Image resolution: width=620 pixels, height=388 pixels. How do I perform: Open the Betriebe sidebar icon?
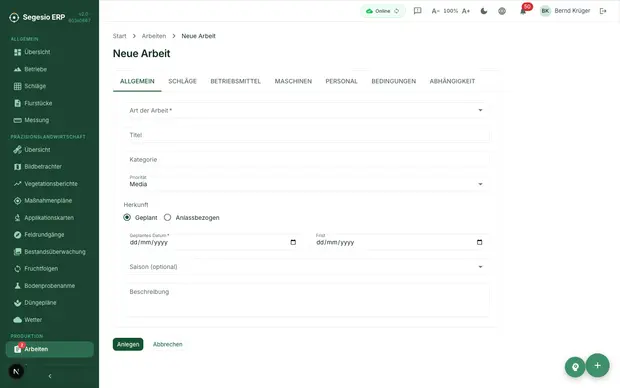(17, 69)
